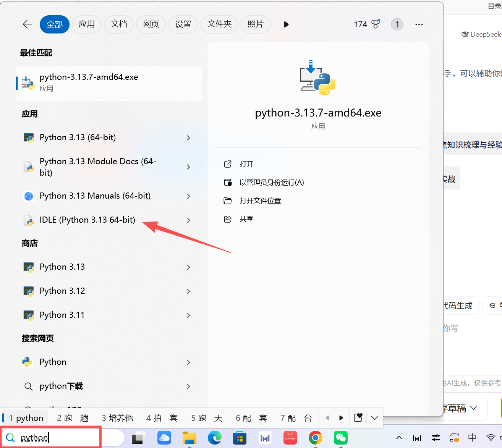This screenshot has width=502, height=448.
Task: Select the 全部 filter tab
Action: 55,24
